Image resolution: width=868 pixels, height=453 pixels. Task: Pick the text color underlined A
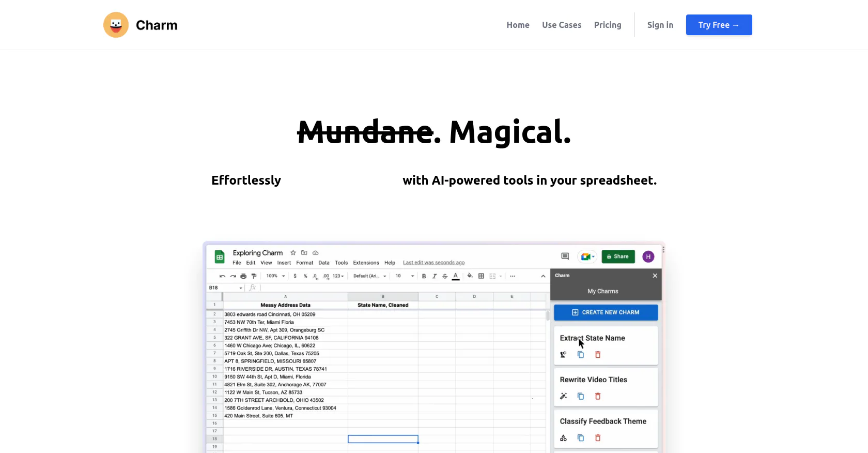click(456, 276)
